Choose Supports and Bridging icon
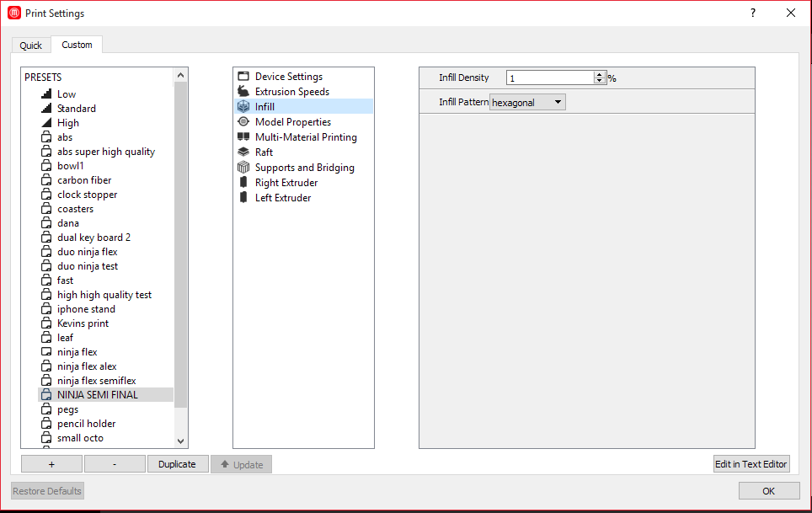The image size is (812, 513). pyautogui.click(x=243, y=168)
